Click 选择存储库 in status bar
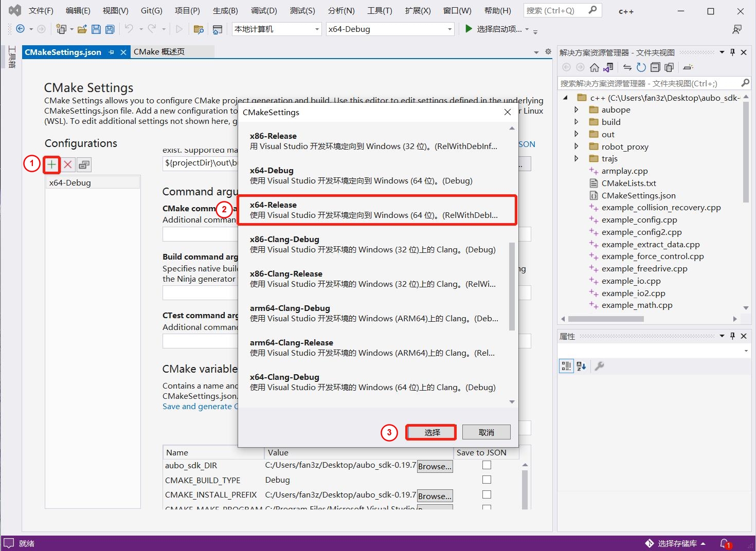The image size is (756, 551). coord(677,543)
